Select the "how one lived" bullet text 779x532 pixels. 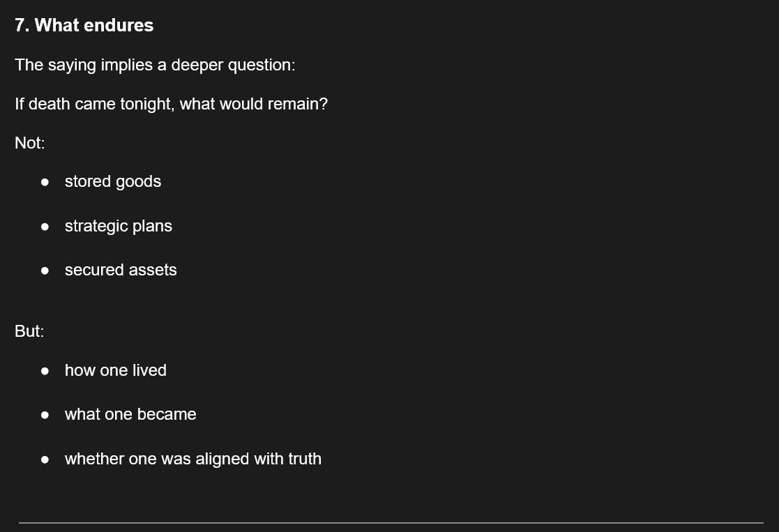tap(116, 371)
